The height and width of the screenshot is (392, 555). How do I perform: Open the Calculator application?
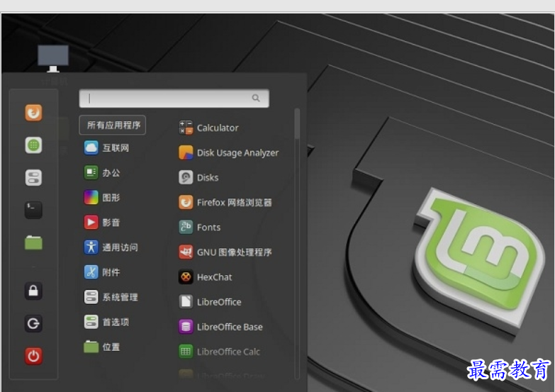[x=209, y=128]
